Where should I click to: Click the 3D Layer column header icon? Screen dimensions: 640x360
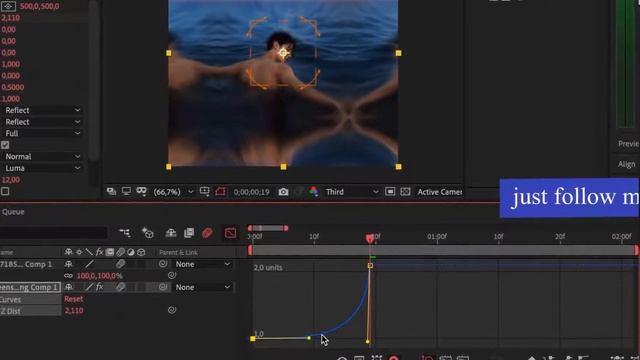pos(141,252)
